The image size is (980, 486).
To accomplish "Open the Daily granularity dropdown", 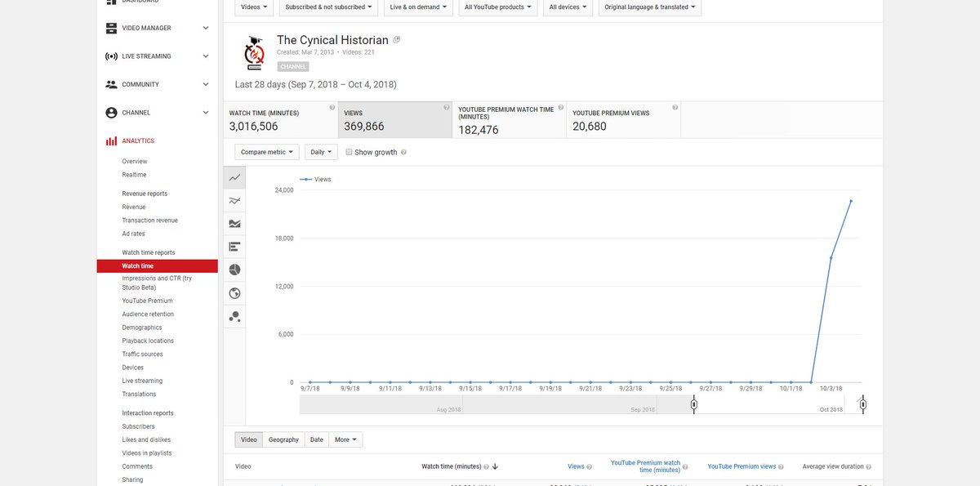I will [321, 152].
